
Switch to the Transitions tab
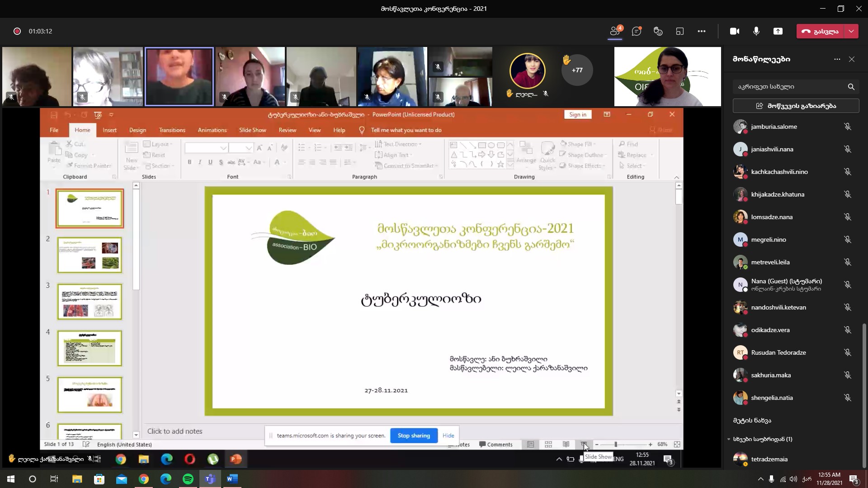[x=172, y=130]
